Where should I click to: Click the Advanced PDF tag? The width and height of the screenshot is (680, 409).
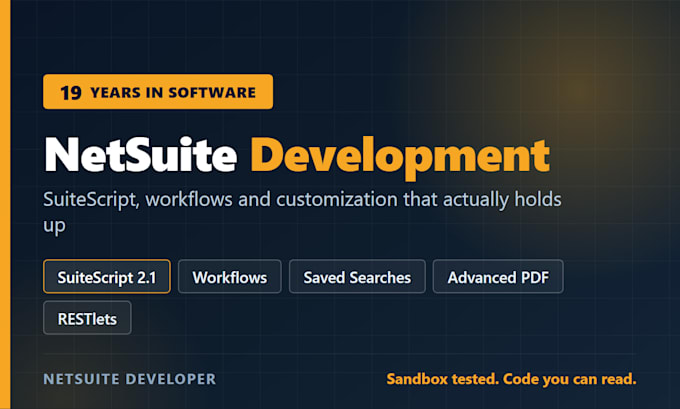(x=498, y=277)
